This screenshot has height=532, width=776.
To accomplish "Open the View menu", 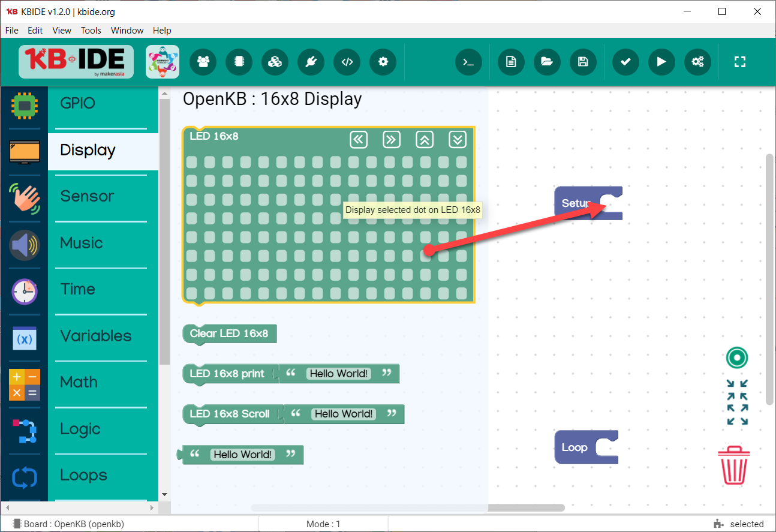I will pos(62,31).
